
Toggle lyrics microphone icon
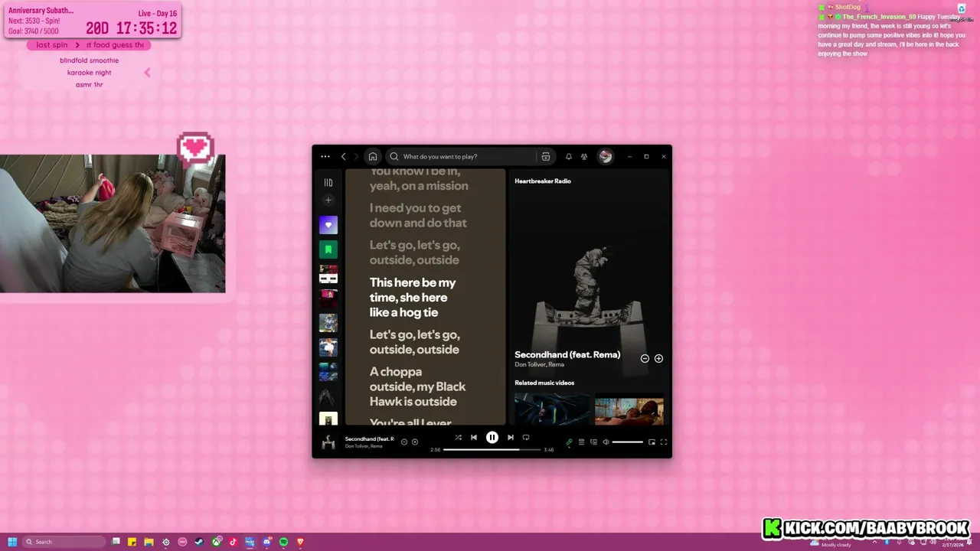[569, 442]
